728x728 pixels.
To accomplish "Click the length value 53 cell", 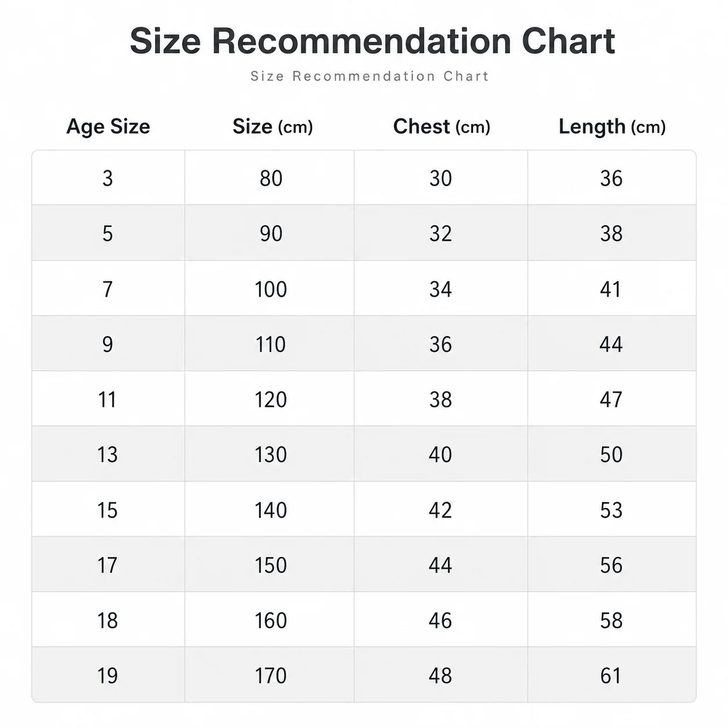I will click(x=611, y=509).
